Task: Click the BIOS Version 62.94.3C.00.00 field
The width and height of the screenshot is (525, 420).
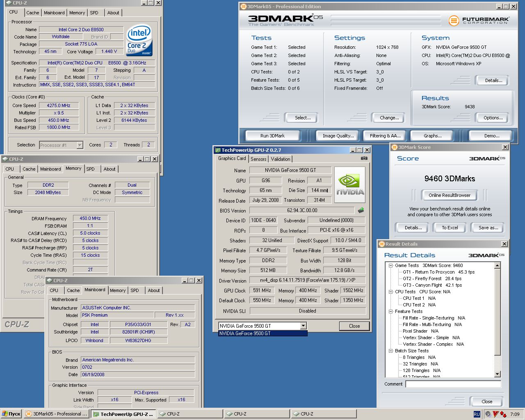Action: coord(302,210)
